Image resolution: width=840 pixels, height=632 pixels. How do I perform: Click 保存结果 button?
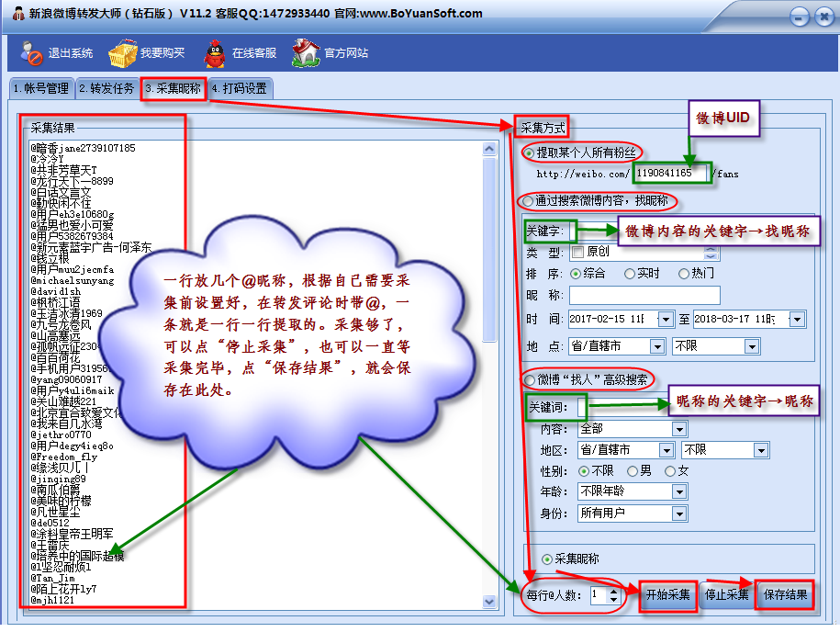point(785,595)
